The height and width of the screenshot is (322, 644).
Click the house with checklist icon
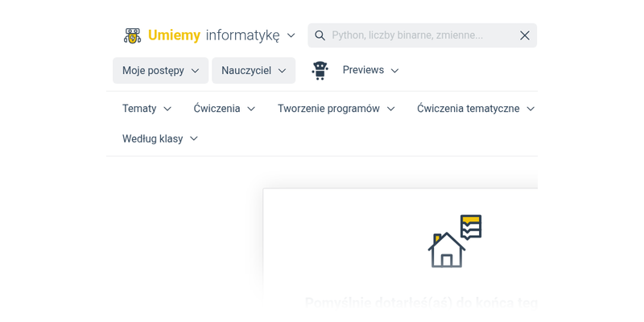tap(455, 241)
